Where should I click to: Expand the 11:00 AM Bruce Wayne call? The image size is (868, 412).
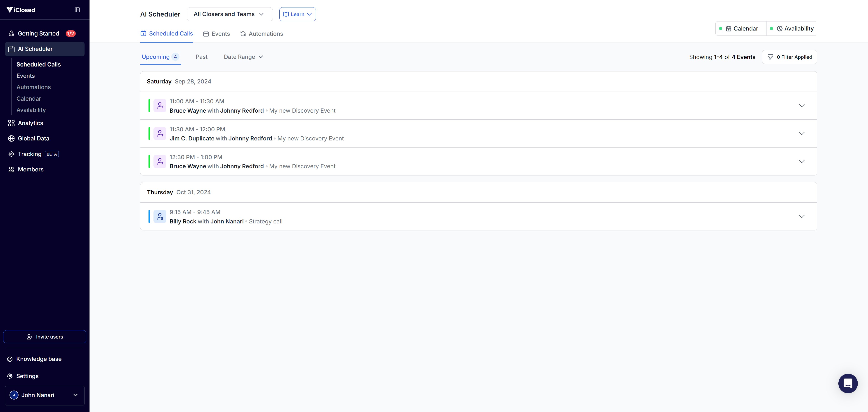801,106
